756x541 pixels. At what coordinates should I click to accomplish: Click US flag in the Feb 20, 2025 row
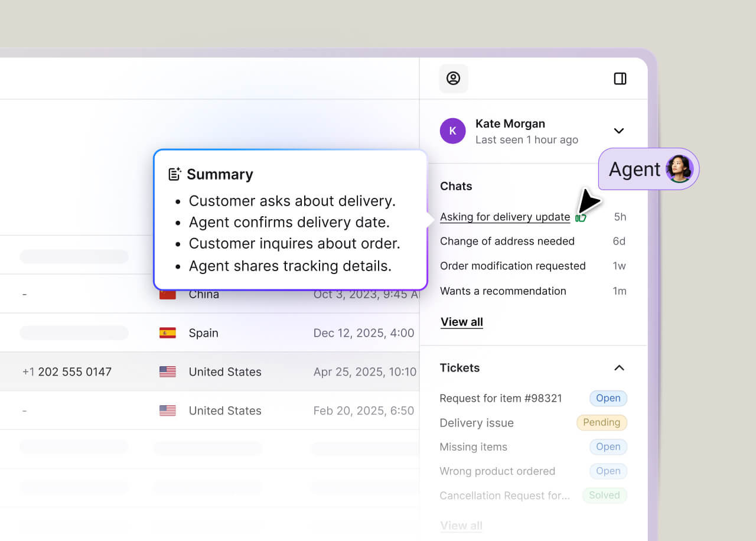pyautogui.click(x=168, y=410)
